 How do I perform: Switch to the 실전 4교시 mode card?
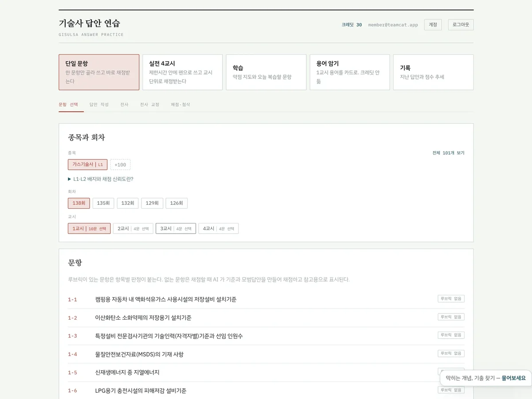coord(183,72)
